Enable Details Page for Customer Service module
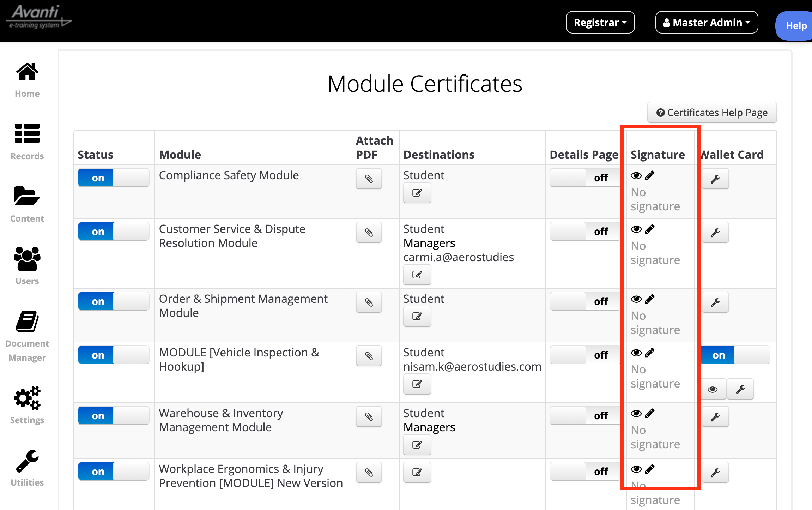 (x=585, y=232)
